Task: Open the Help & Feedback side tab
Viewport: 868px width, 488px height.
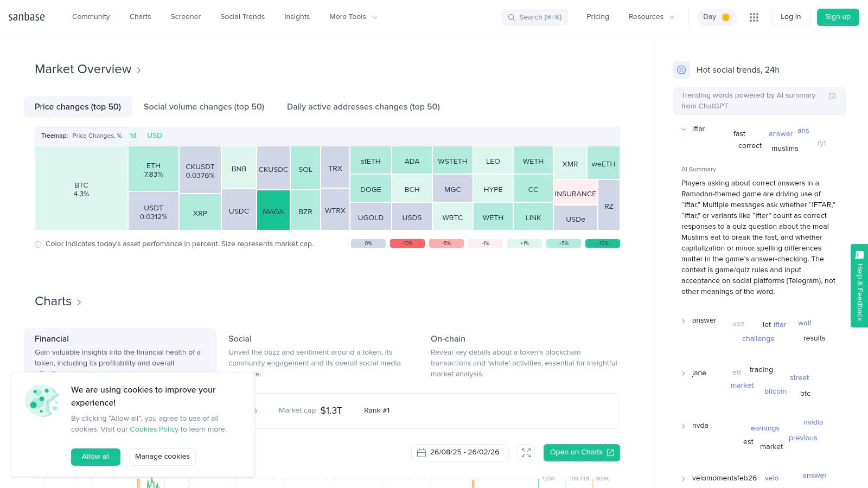Action: (x=859, y=286)
